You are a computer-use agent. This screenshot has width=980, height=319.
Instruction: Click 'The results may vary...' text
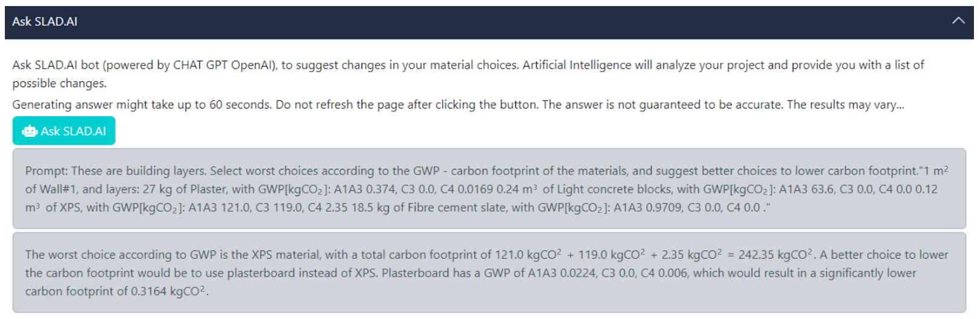tap(845, 105)
